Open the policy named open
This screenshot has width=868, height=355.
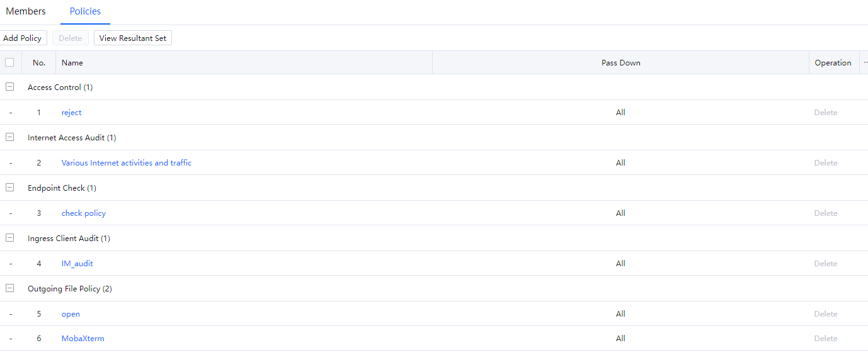(71, 314)
